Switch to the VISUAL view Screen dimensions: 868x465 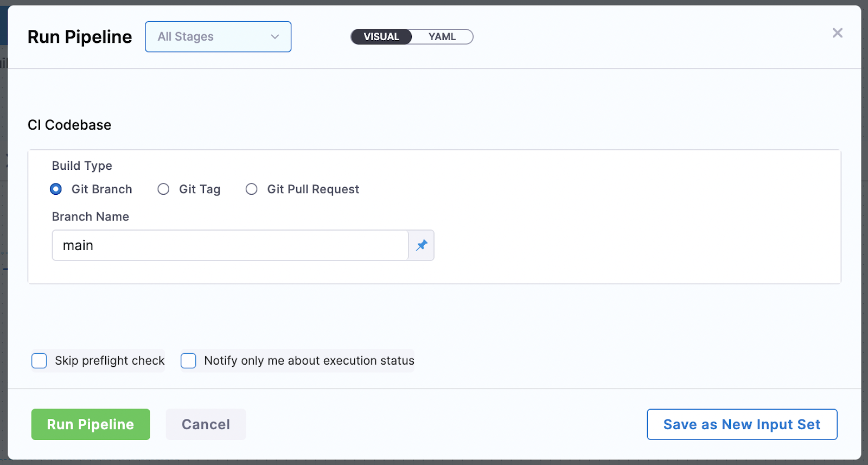click(381, 37)
